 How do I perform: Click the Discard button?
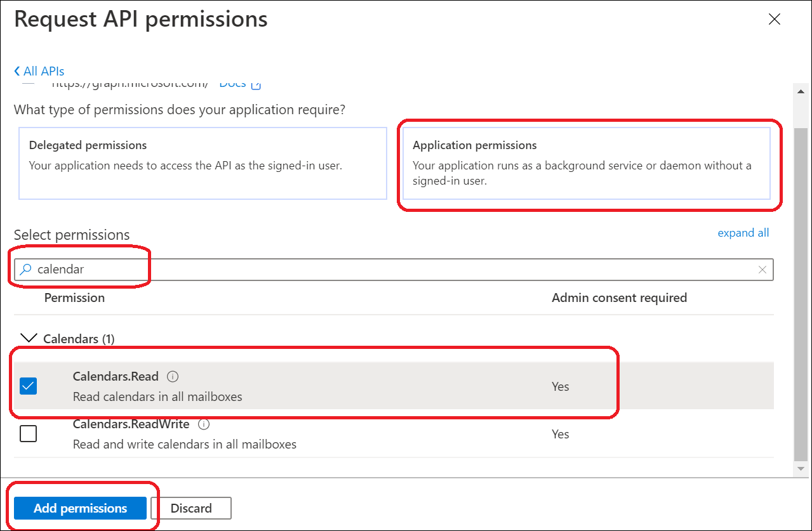pyautogui.click(x=191, y=508)
